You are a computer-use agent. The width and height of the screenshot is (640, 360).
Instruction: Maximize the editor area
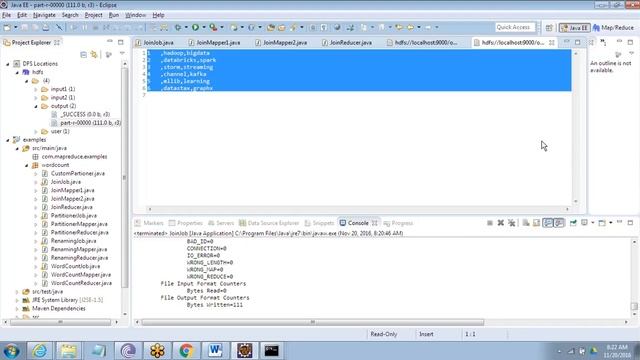pos(578,42)
